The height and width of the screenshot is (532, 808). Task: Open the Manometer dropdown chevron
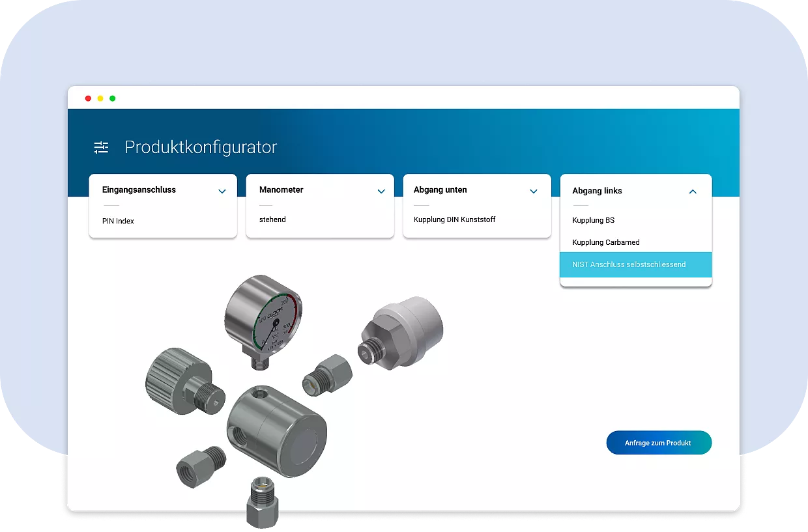[x=381, y=191]
